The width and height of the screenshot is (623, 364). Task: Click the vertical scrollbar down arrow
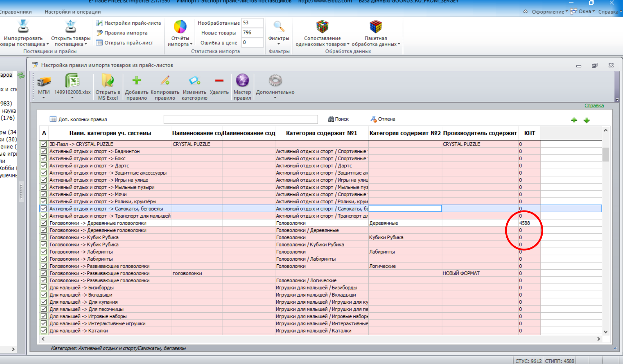tap(606, 332)
